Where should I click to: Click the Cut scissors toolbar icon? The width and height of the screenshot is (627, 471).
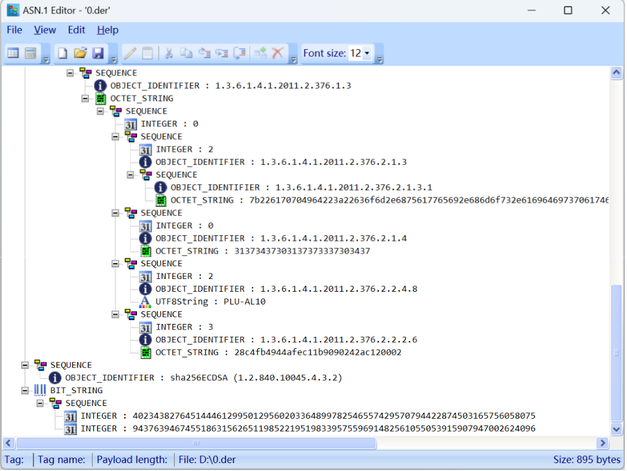[x=169, y=53]
